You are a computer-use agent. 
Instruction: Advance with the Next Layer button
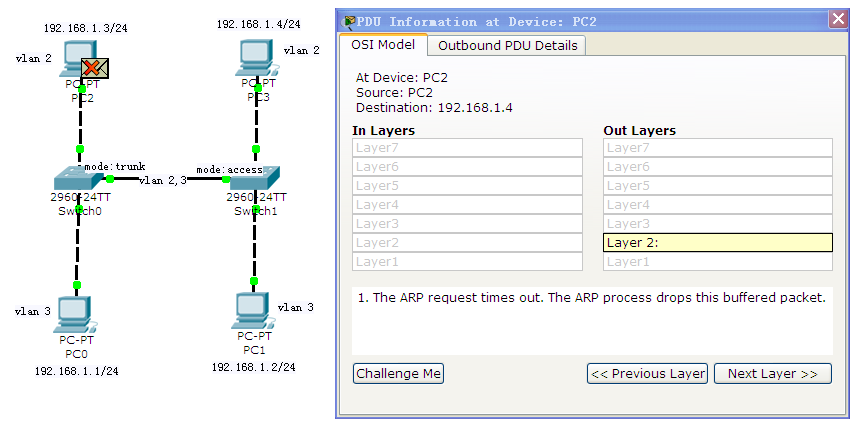(x=772, y=373)
